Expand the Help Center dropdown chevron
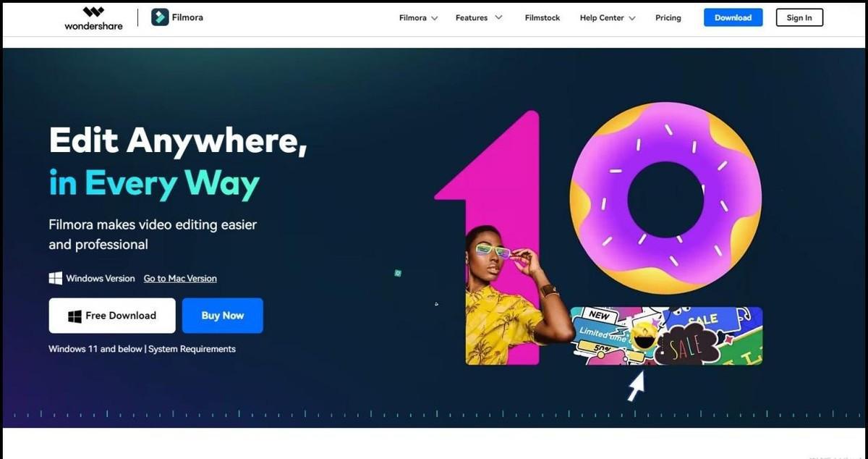Screen dimensions: 868x459 click(x=632, y=18)
